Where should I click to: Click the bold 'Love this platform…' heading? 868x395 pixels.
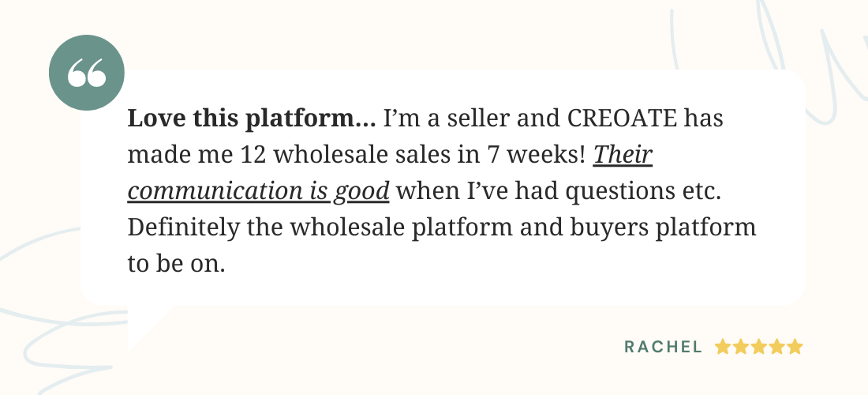(252, 118)
